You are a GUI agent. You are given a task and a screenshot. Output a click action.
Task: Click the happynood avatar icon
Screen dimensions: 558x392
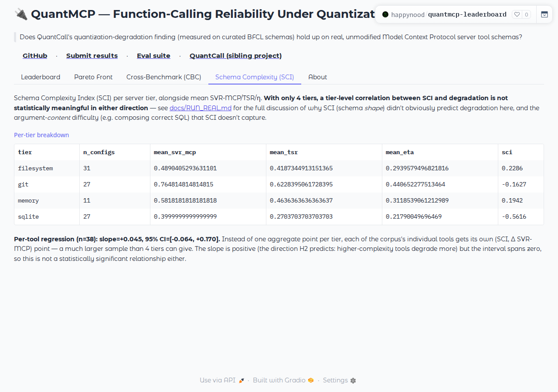[385, 14]
